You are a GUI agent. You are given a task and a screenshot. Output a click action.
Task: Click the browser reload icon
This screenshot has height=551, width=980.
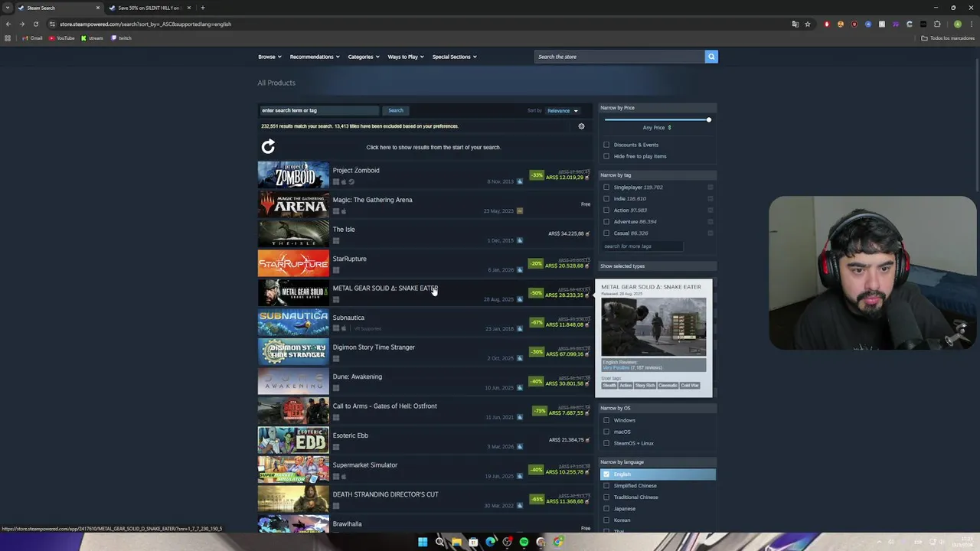35,24
